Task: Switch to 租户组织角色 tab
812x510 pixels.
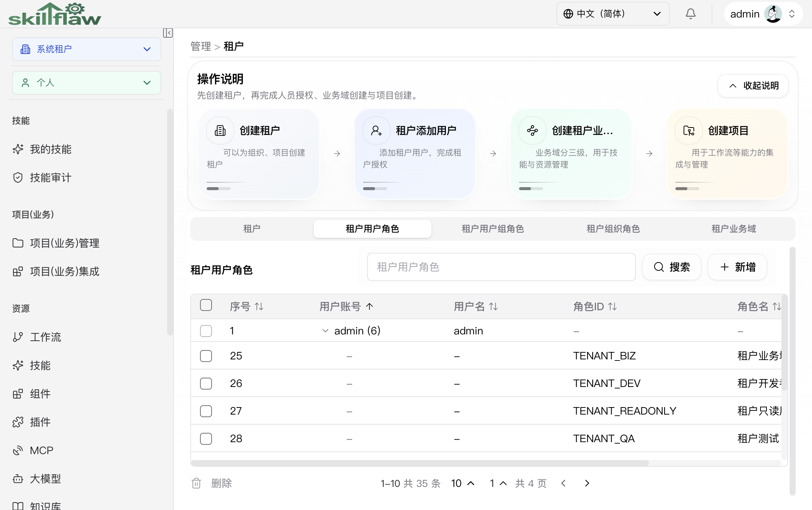Action: tap(613, 229)
